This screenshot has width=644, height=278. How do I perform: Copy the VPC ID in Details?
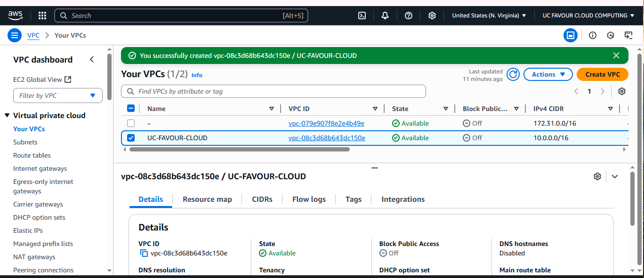tap(144, 254)
